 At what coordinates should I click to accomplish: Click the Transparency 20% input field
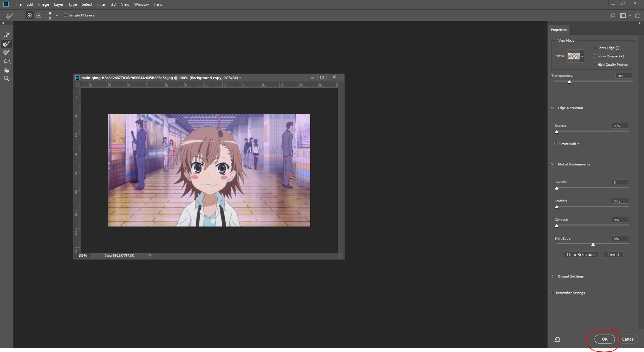624,76
